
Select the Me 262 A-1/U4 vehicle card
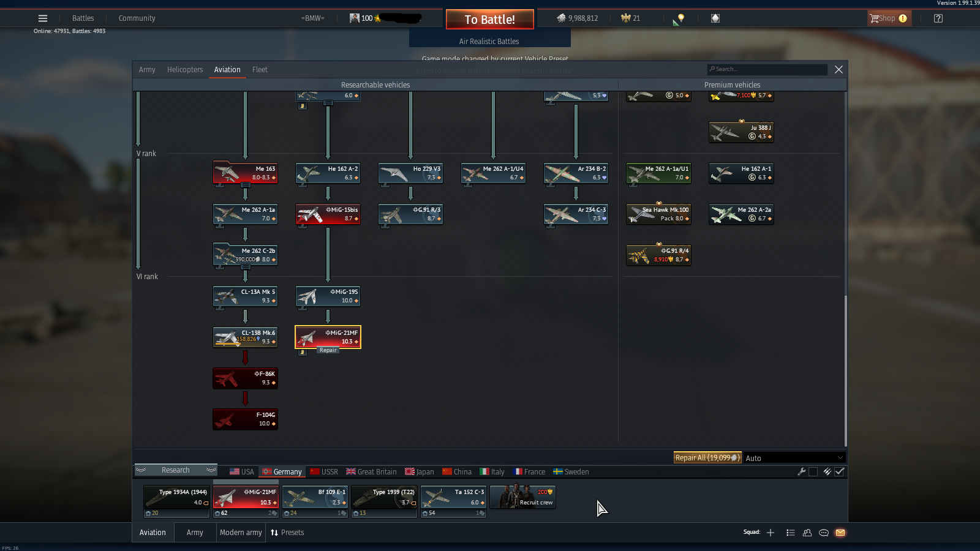click(493, 173)
